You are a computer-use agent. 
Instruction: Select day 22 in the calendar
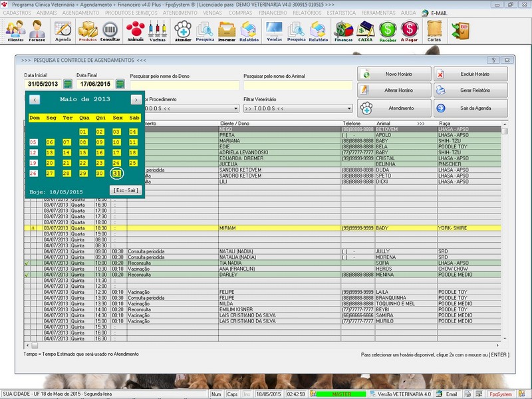83,163
